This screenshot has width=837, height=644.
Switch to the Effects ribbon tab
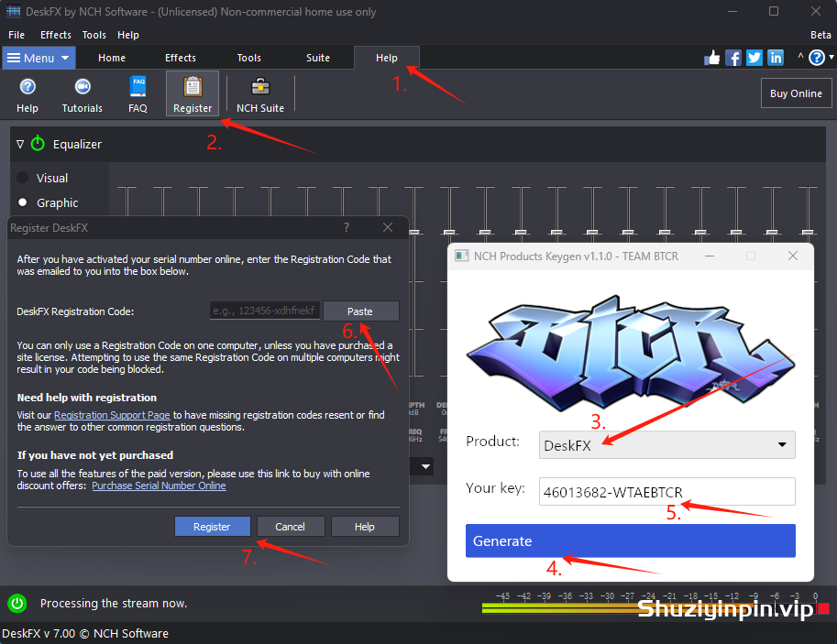click(181, 58)
